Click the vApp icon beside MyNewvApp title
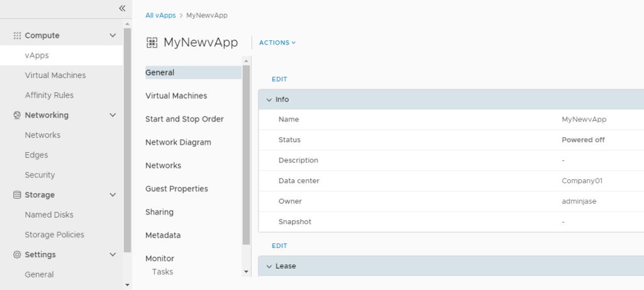 coord(152,43)
